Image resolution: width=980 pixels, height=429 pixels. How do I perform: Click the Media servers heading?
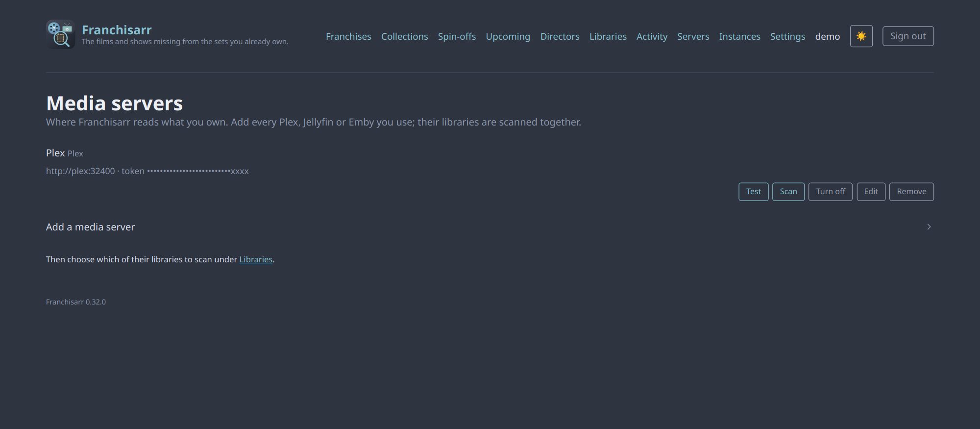point(114,103)
